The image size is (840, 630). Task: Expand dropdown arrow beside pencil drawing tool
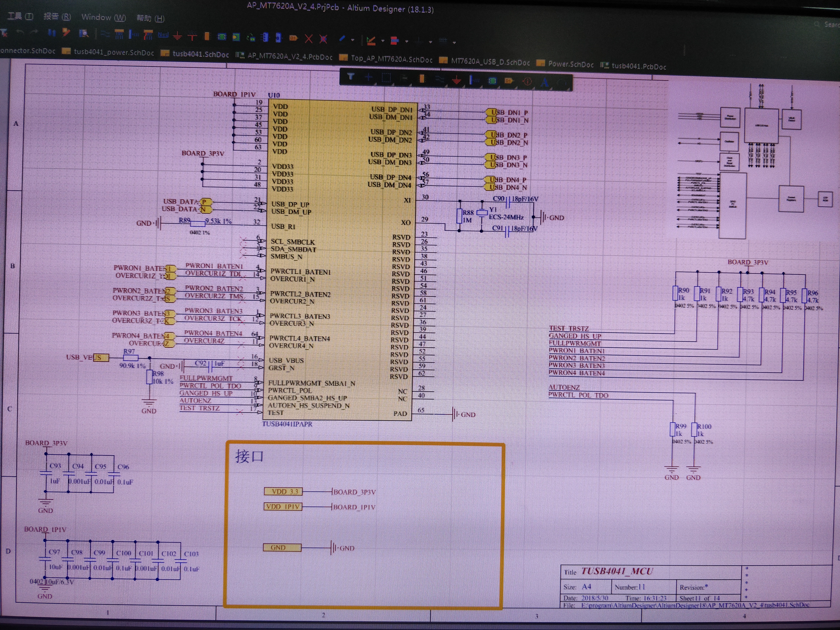353,40
